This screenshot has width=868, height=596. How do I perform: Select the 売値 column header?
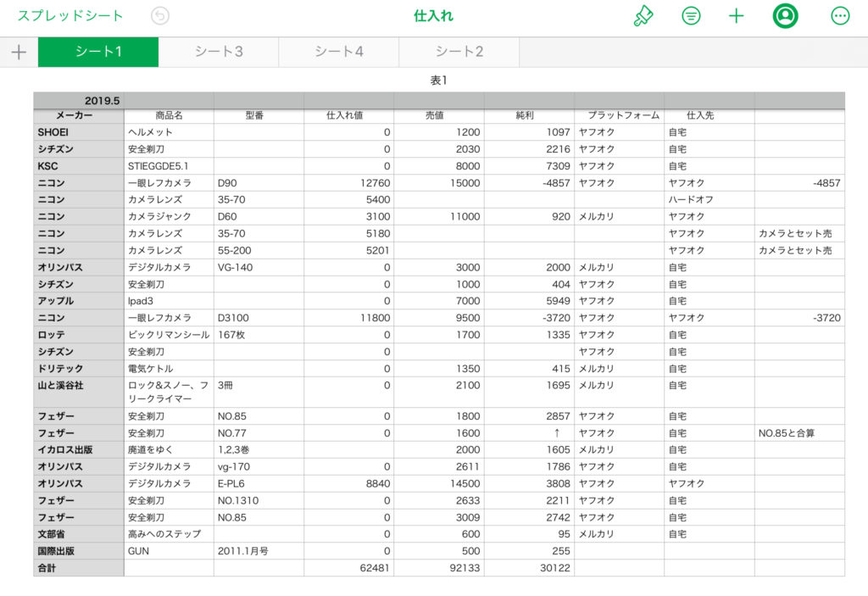(439, 115)
